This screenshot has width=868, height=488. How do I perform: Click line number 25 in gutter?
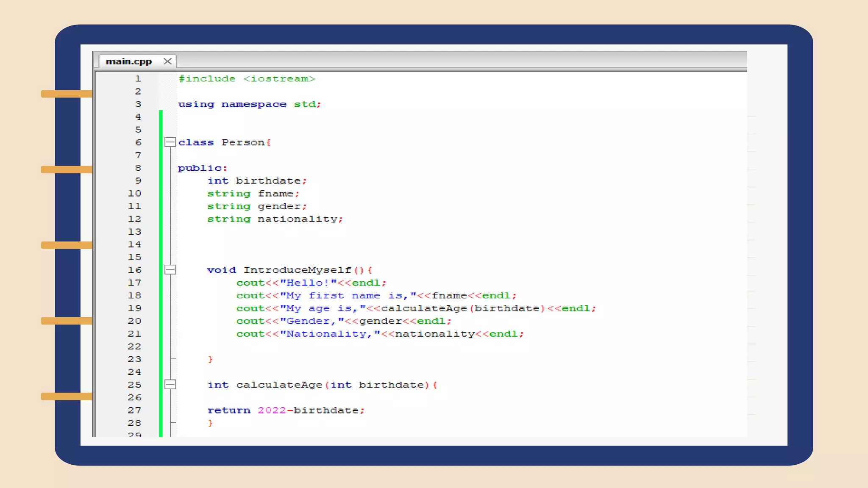coord(134,385)
